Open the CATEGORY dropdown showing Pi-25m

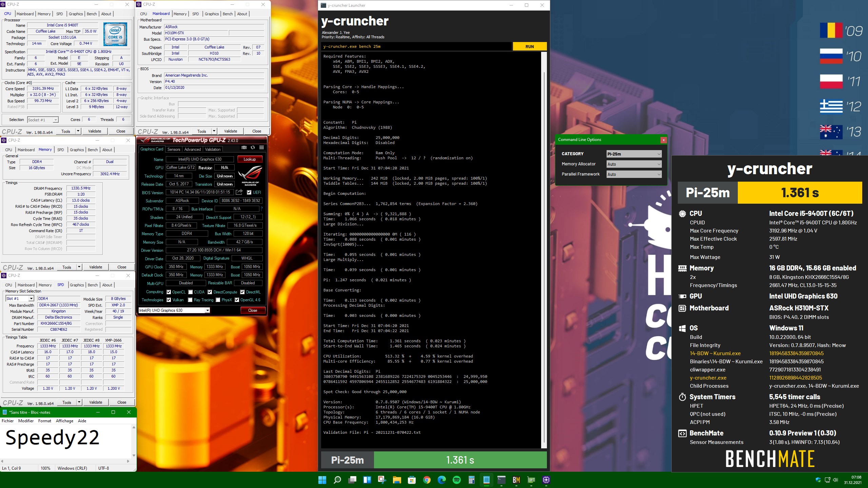tap(634, 154)
